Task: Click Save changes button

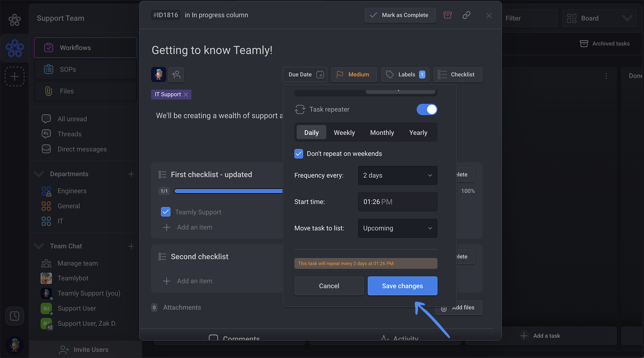Action: point(402,286)
